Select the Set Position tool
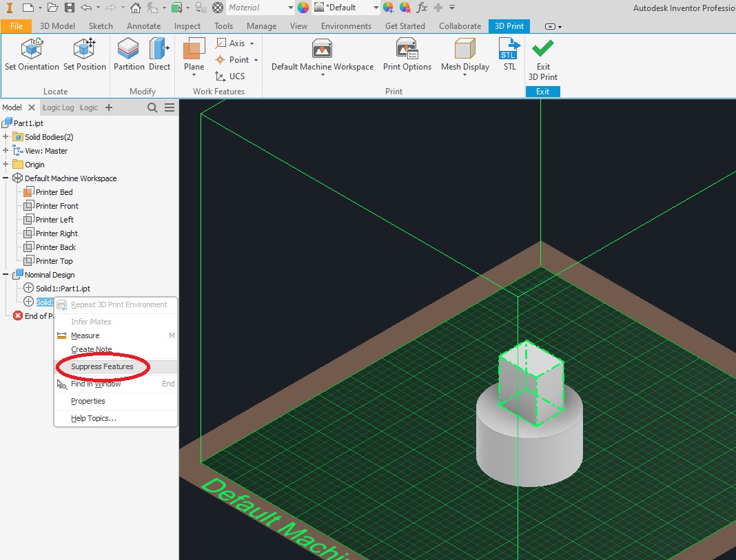Viewport: 736px width, 560px height. point(85,54)
